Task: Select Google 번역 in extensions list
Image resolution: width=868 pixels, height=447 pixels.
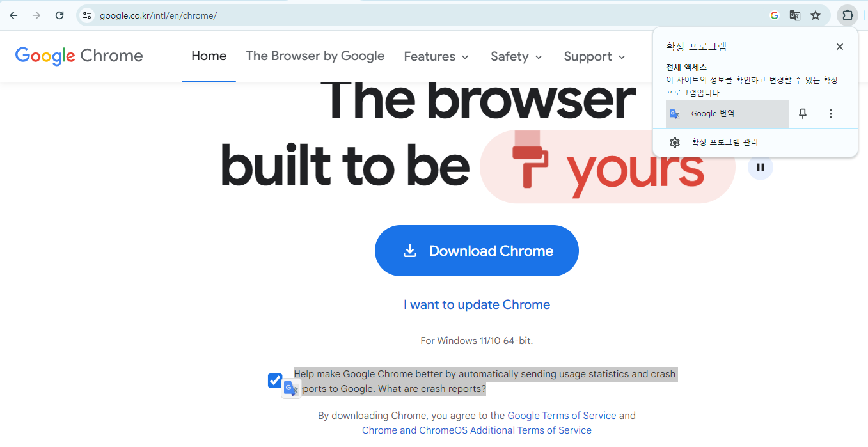Action: click(727, 114)
